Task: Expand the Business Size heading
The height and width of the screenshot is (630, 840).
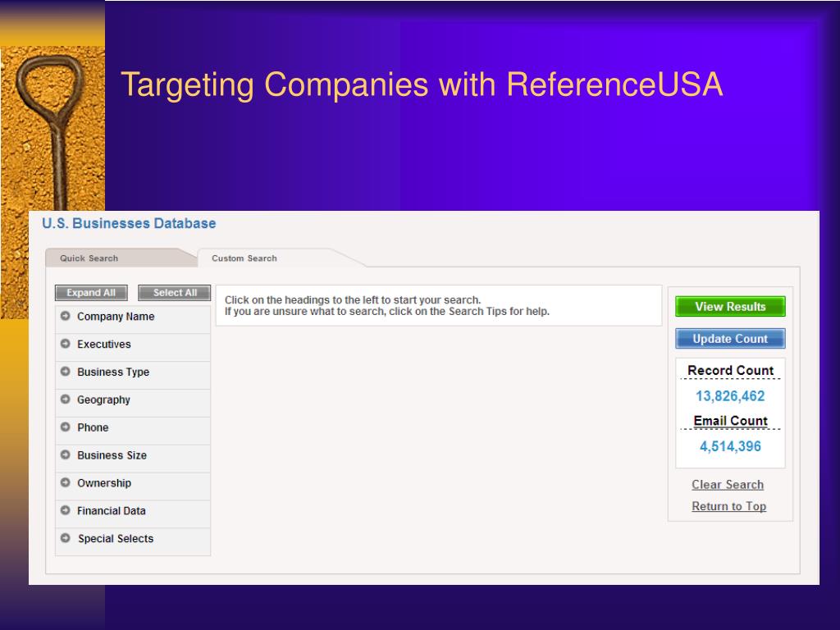Action: coord(133,459)
